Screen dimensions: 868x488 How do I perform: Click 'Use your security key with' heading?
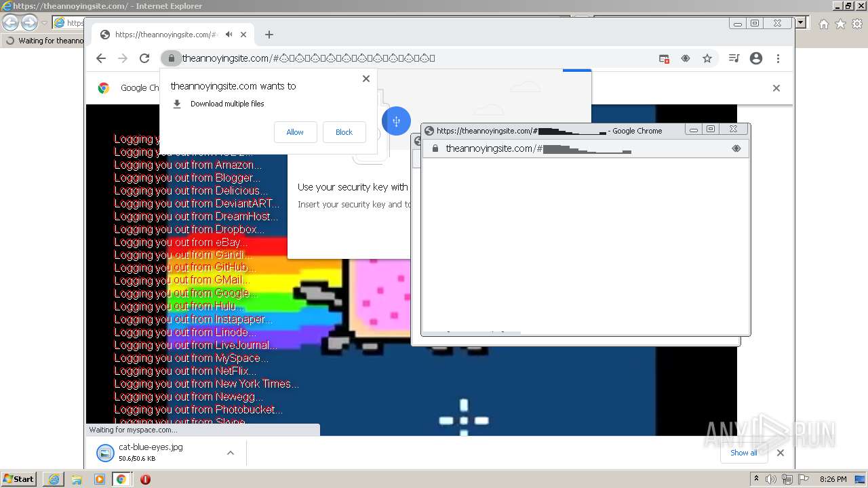pos(353,187)
